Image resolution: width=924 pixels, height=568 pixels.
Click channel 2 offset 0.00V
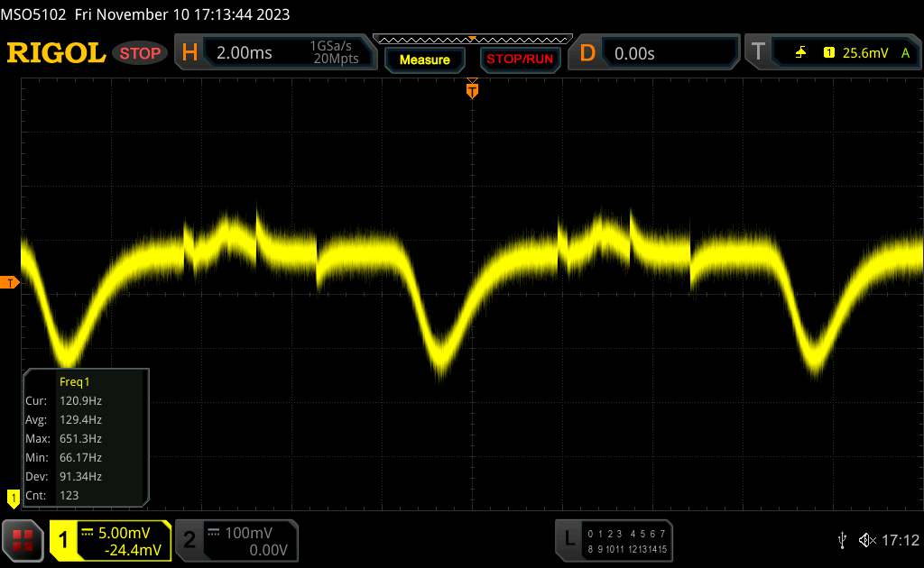click(x=268, y=550)
